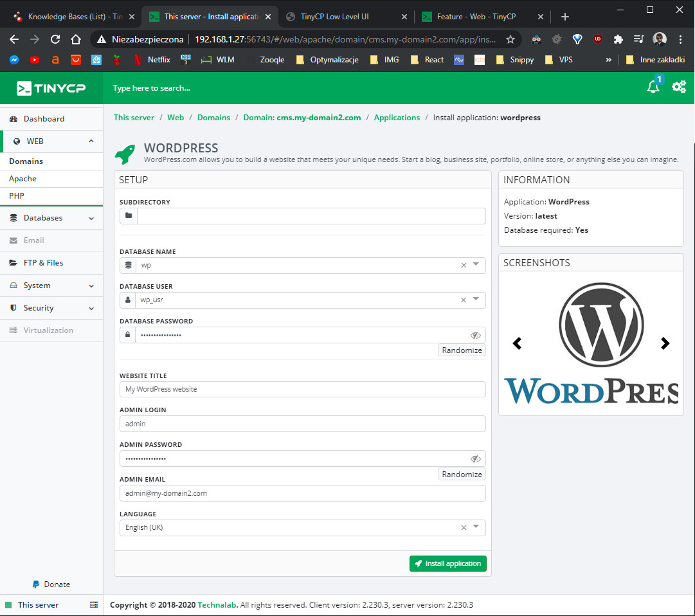695x616 pixels.
Task: Focus the Admin Email field
Action: pos(303,493)
